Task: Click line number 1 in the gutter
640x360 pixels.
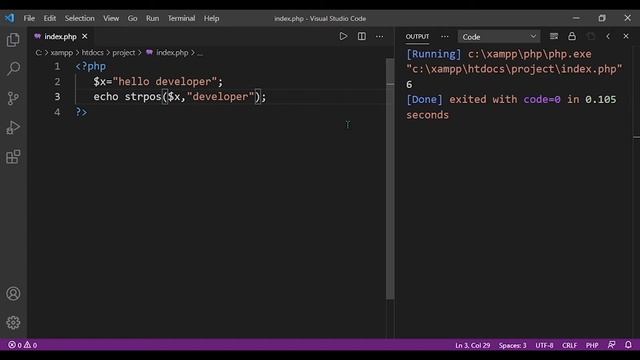Action: point(57,66)
